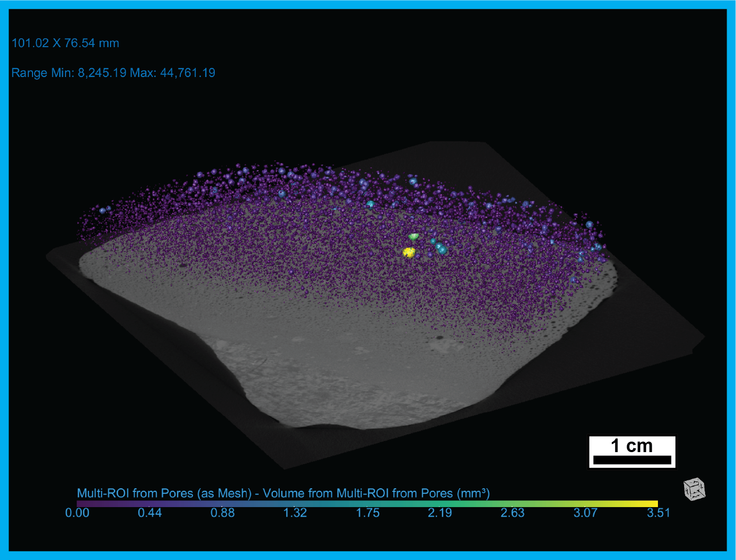This screenshot has width=736, height=560.
Task: Click the "1 cm" scale bar label
Action: pyautogui.click(x=632, y=446)
